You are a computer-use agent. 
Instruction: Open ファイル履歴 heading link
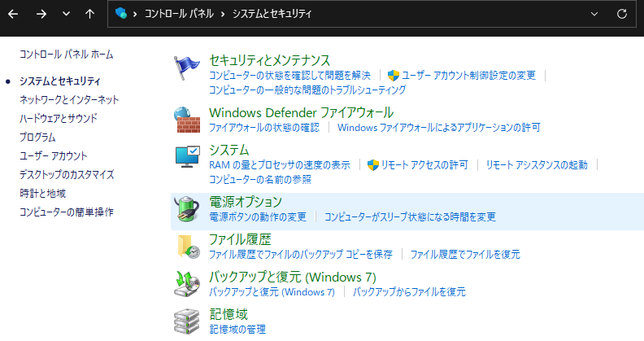[x=240, y=239]
